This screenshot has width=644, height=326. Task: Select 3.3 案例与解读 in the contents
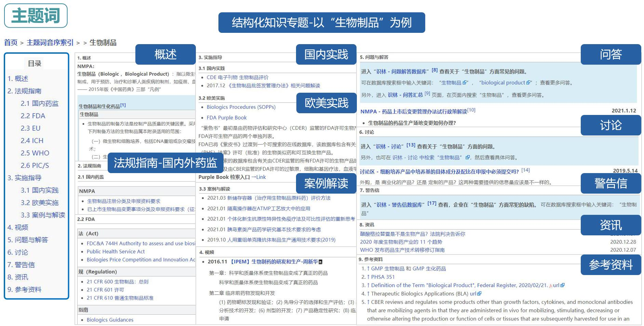click(x=43, y=215)
